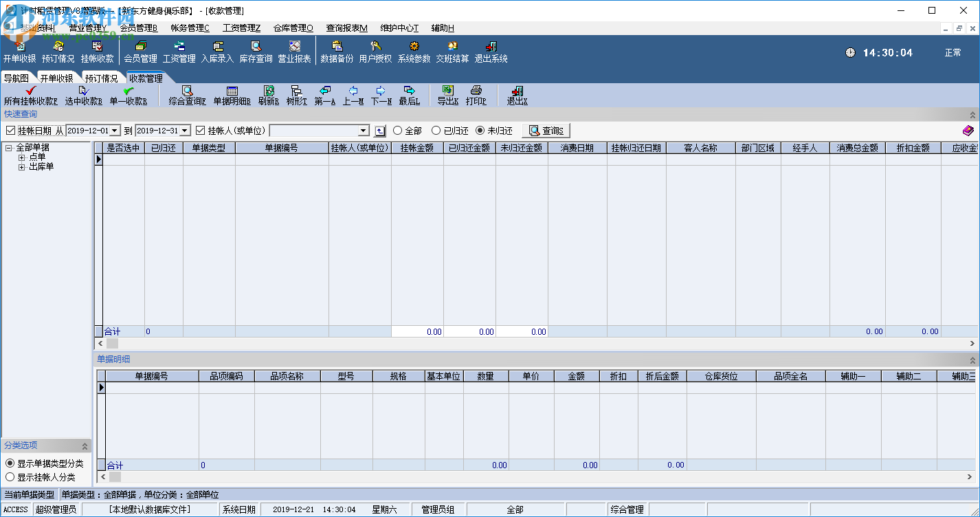980x517 pixels.
Task: Open the 营业报表 business report
Action: tap(294, 52)
